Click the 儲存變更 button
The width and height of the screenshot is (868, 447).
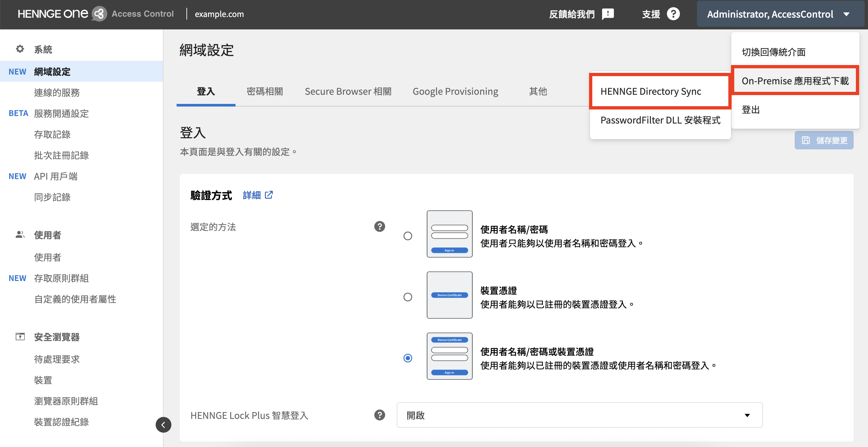[824, 141]
